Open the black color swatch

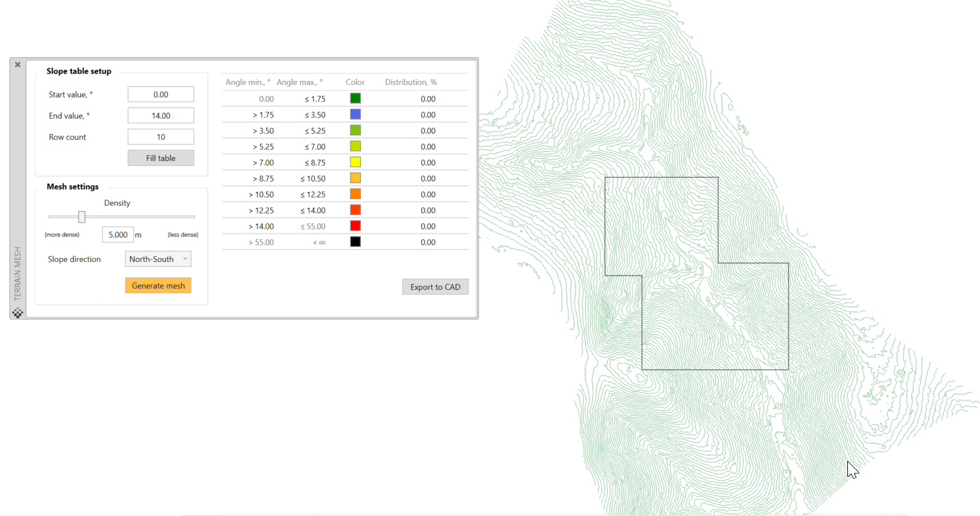(x=356, y=242)
